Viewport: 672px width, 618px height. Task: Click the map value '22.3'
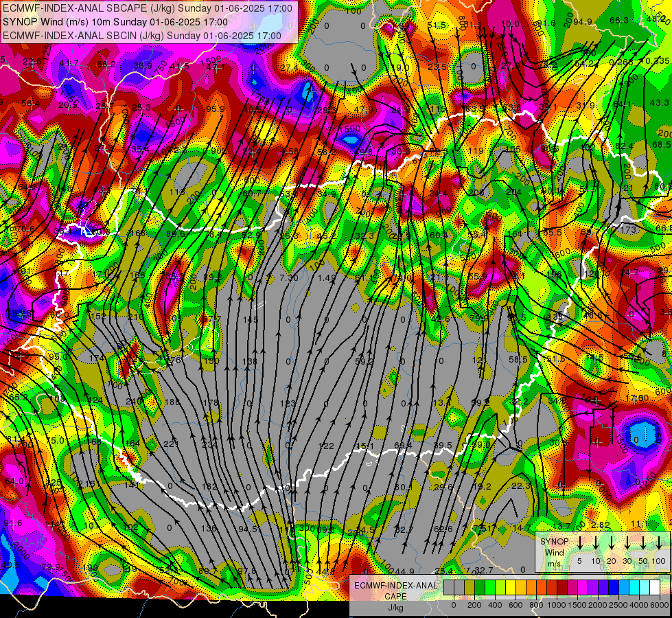pos(521,485)
